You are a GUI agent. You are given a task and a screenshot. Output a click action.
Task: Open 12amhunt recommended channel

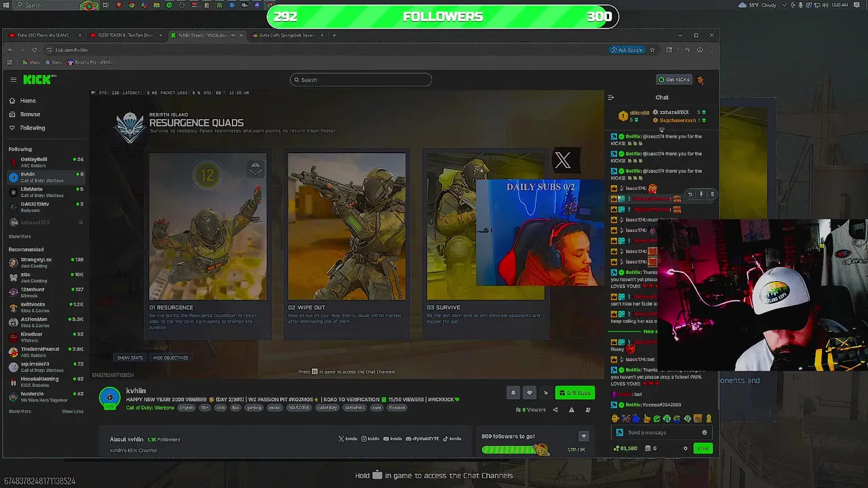click(45, 292)
